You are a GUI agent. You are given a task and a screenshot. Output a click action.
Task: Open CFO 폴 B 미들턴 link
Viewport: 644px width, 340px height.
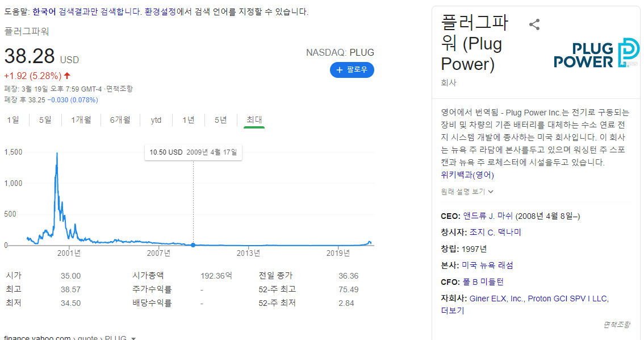click(x=483, y=282)
